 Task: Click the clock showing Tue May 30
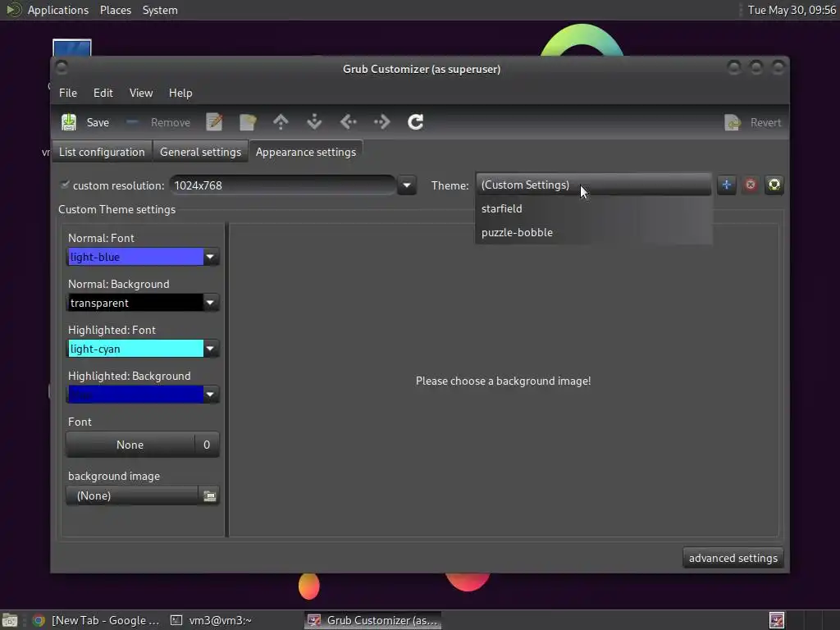click(x=792, y=10)
